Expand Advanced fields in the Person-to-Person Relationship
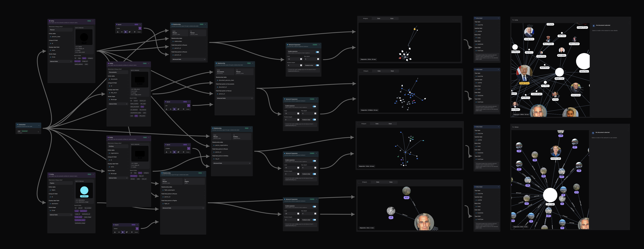This screenshot has height=249, width=644. click(189, 60)
